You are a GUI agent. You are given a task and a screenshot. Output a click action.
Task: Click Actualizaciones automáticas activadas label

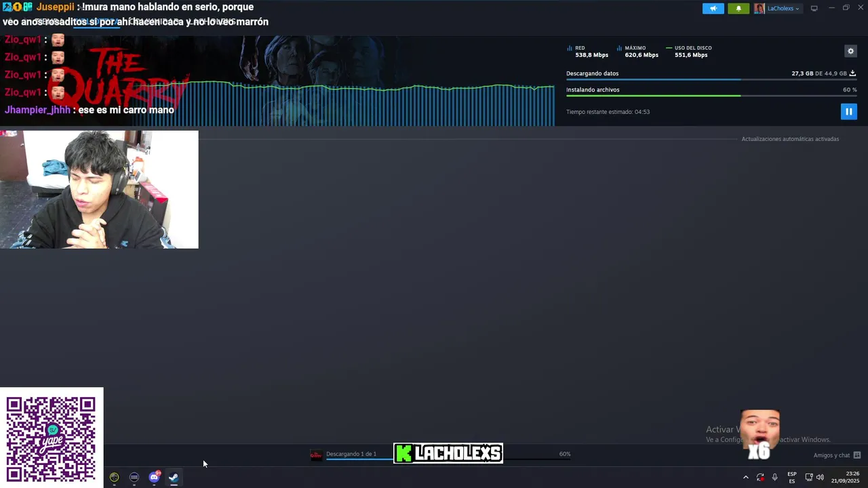[x=790, y=139]
